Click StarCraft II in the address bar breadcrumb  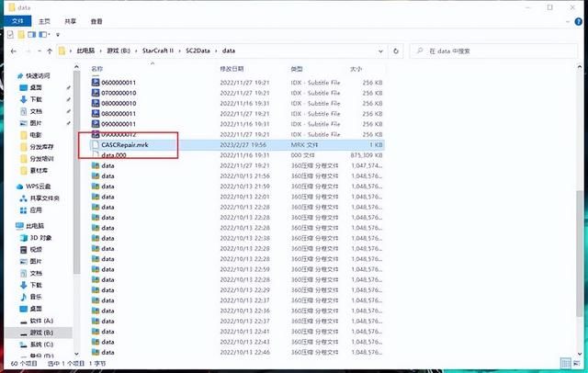(x=158, y=51)
